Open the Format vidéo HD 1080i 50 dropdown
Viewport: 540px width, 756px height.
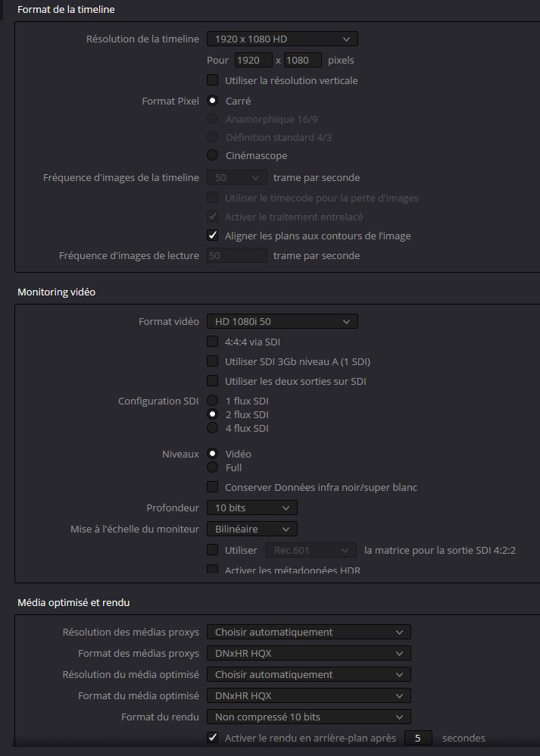point(282,321)
